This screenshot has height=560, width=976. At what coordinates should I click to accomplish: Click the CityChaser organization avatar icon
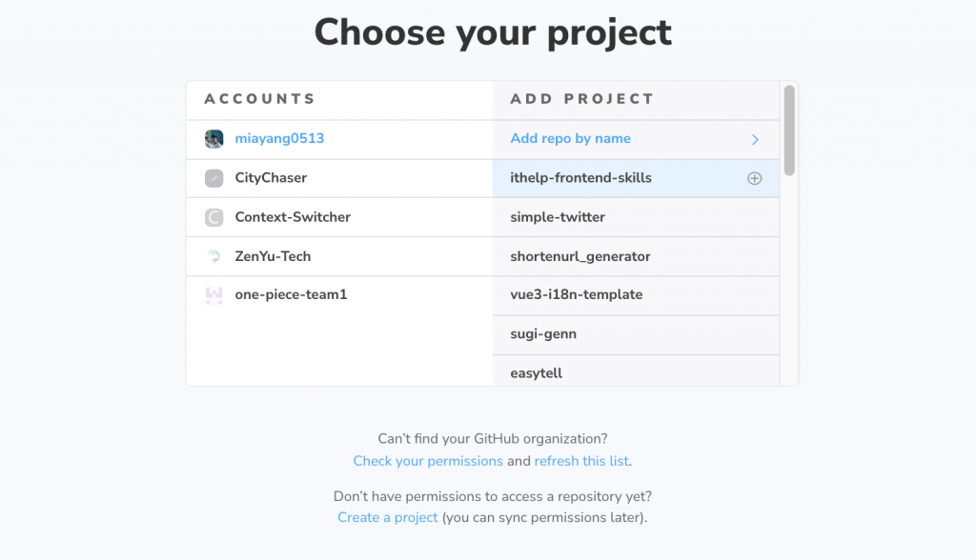(214, 178)
